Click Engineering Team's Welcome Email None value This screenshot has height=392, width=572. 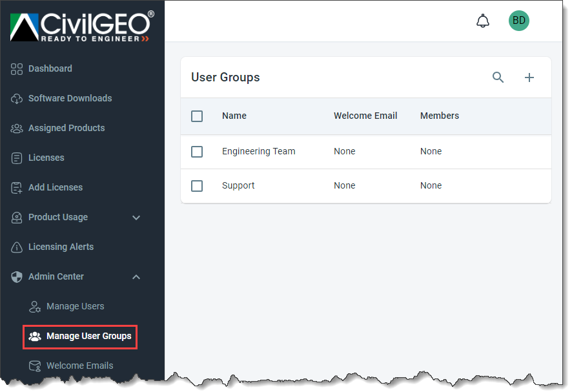tap(344, 152)
